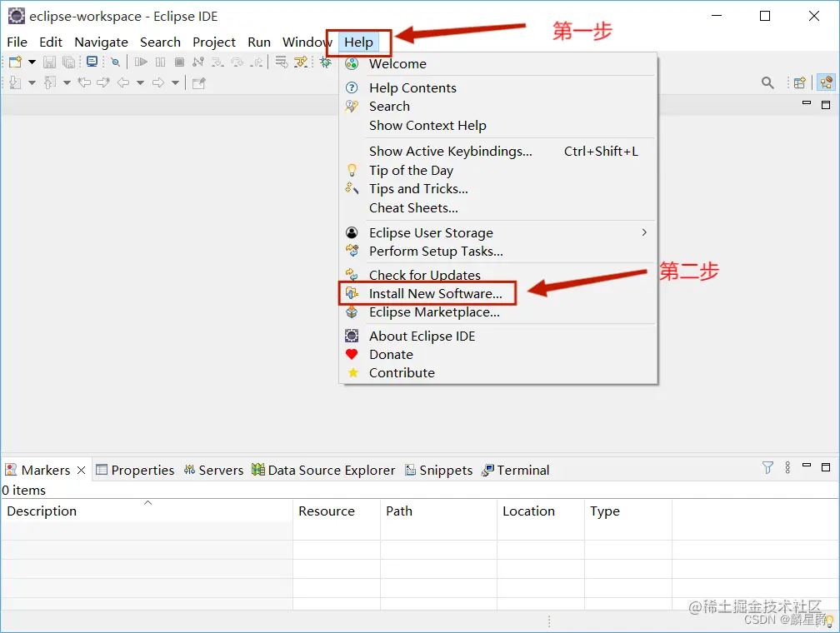Viewport: 840px width, 633px height.
Task: Click the Back navigation arrow icon
Action: click(x=123, y=82)
